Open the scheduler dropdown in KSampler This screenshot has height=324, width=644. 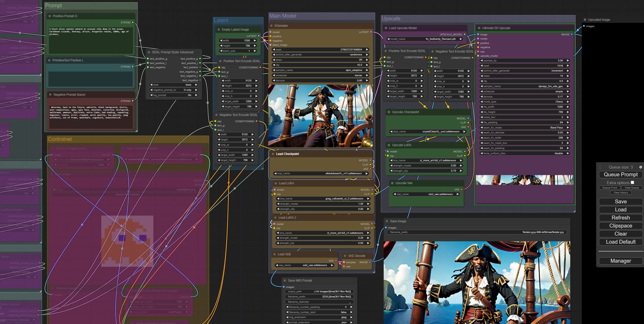320,75
